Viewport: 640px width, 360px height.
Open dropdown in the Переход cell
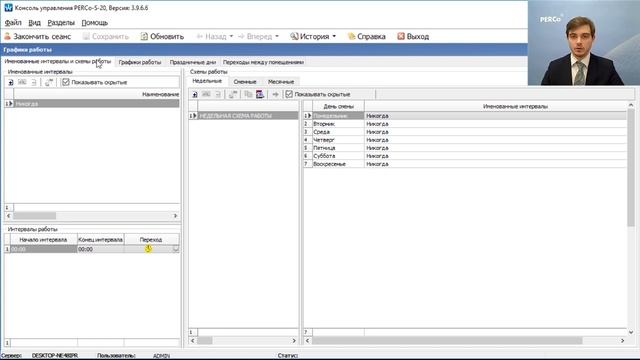pyautogui.click(x=176, y=249)
